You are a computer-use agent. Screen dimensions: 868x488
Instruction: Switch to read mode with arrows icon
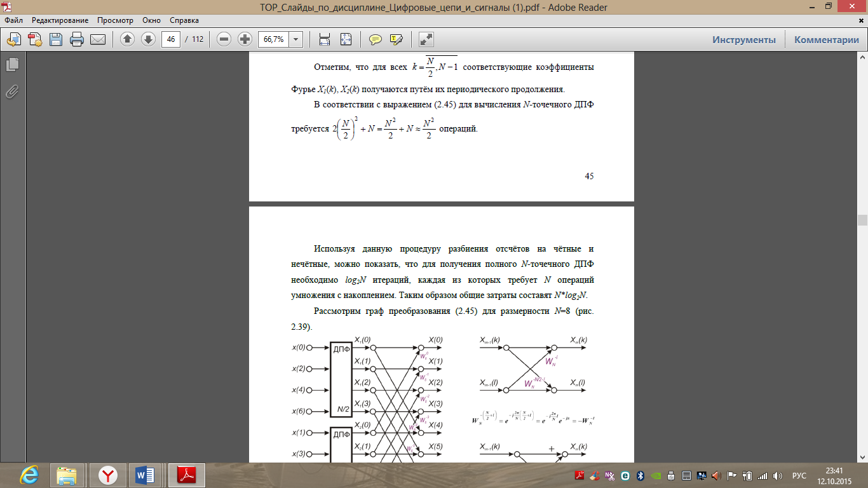coord(426,39)
